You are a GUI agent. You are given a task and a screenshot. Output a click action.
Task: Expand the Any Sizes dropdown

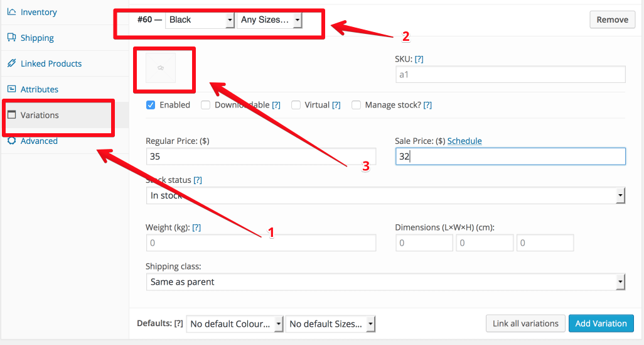point(269,19)
